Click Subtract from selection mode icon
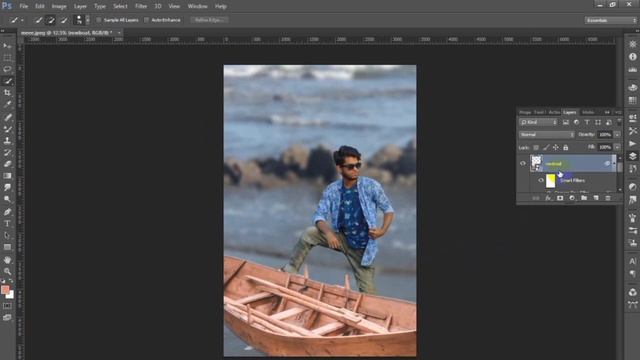The image size is (640, 360). point(64,20)
